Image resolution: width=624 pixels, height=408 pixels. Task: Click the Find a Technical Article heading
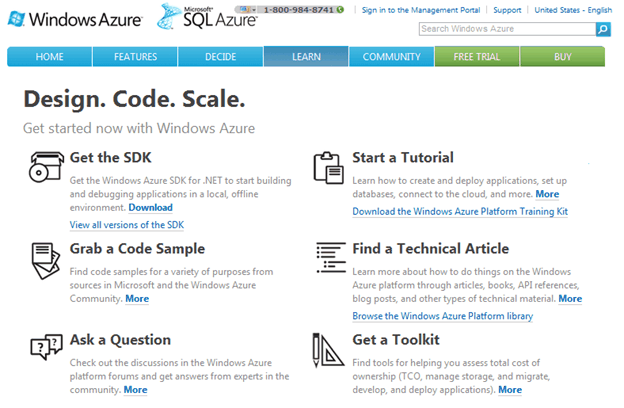coord(431,249)
